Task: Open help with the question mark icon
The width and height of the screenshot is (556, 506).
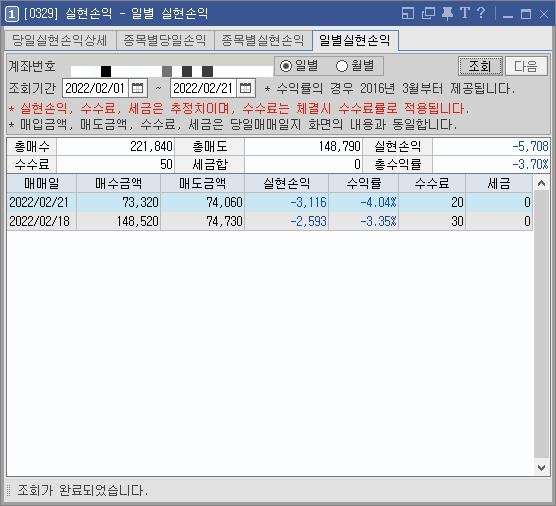Action: [481, 13]
